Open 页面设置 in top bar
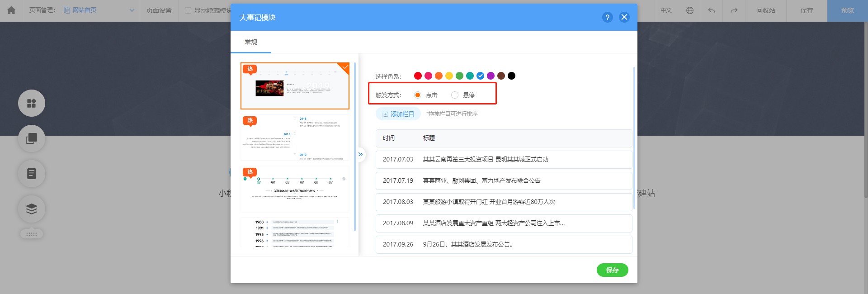The width and height of the screenshot is (868, 294). 159,10
